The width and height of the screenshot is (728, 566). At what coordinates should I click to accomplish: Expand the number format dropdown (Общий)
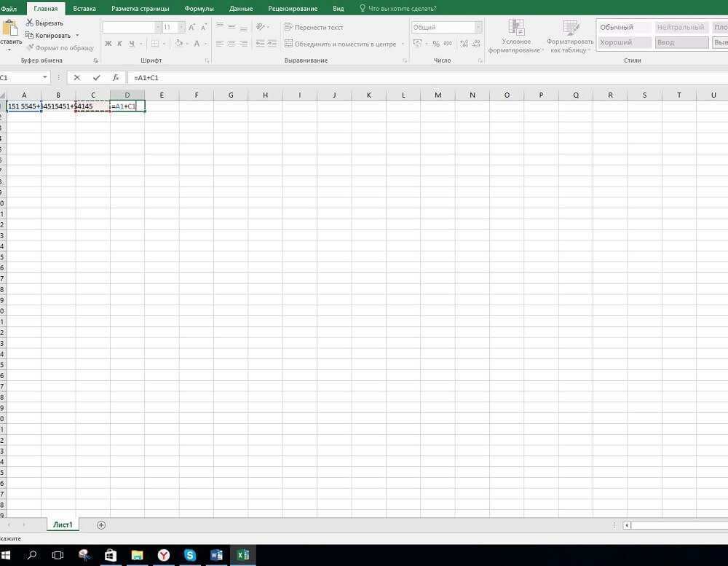pyautogui.click(x=478, y=27)
